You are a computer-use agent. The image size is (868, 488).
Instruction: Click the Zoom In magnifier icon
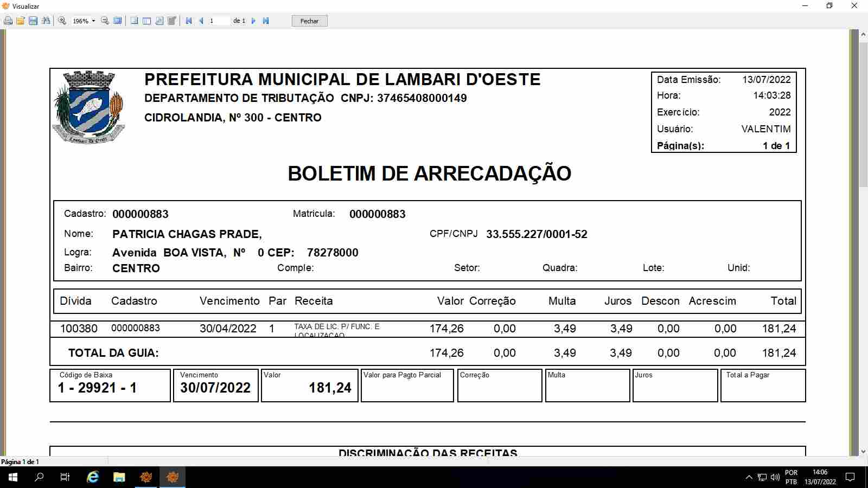(62, 21)
